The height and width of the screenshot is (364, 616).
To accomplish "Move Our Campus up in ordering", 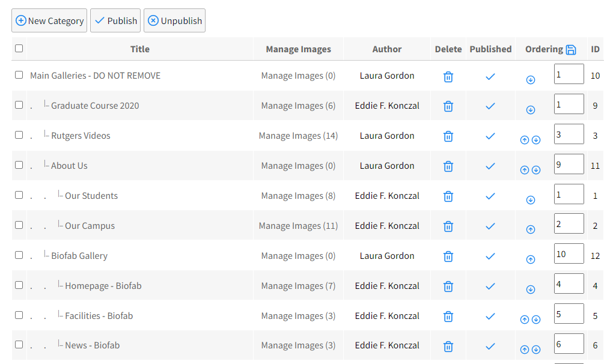I will (x=530, y=229).
